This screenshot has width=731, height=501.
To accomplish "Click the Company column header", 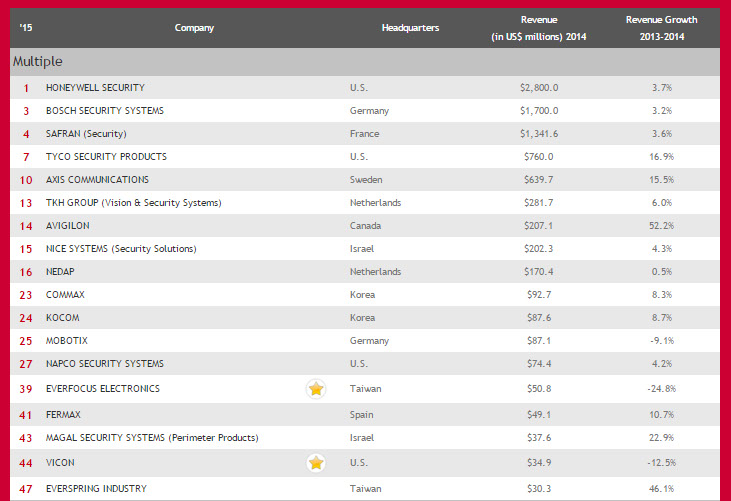I will tap(194, 28).
